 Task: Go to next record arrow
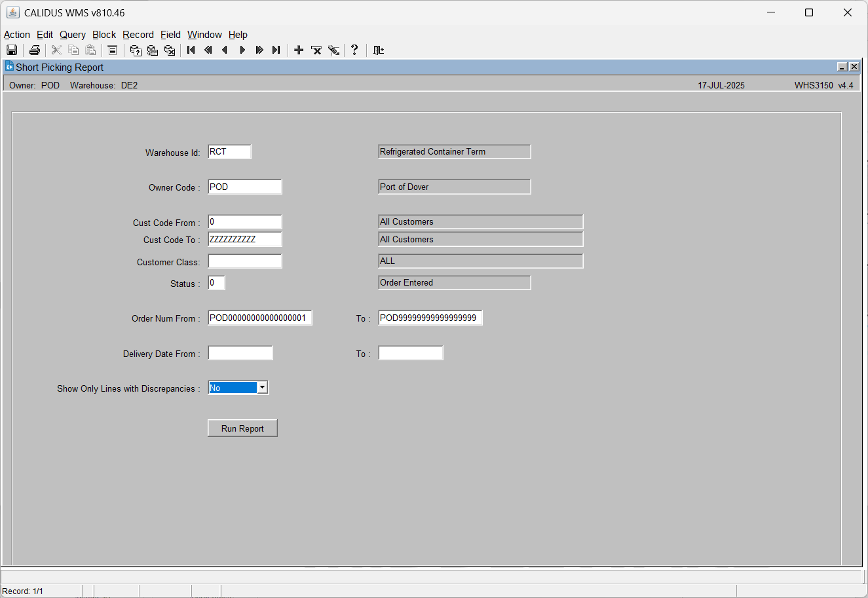tap(242, 50)
